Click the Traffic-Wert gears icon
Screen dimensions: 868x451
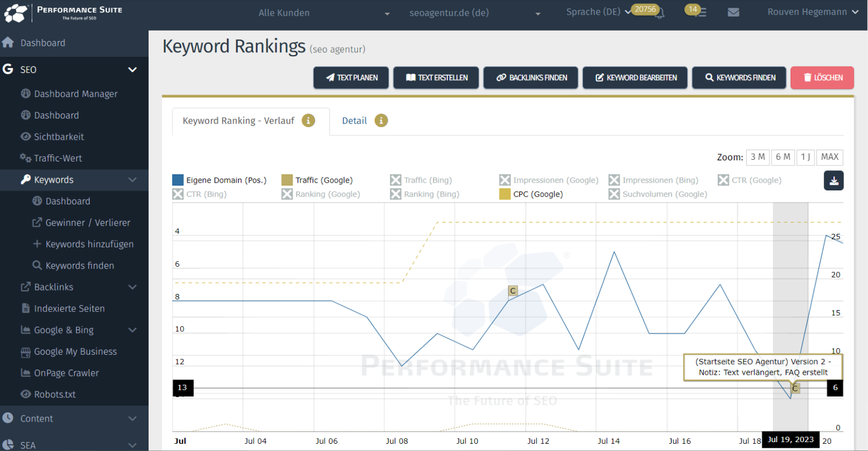click(26, 158)
